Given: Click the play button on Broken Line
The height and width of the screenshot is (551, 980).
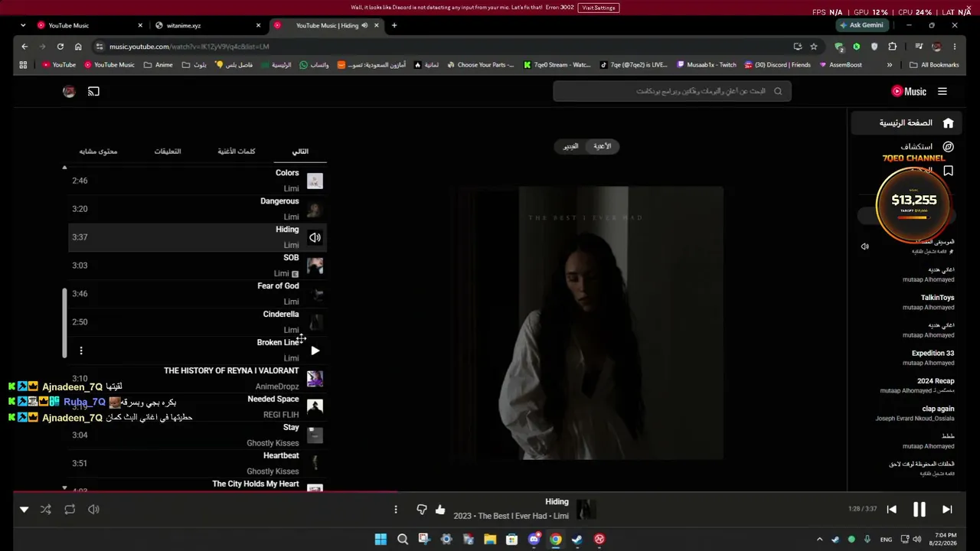Looking at the screenshot, I should (x=315, y=350).
